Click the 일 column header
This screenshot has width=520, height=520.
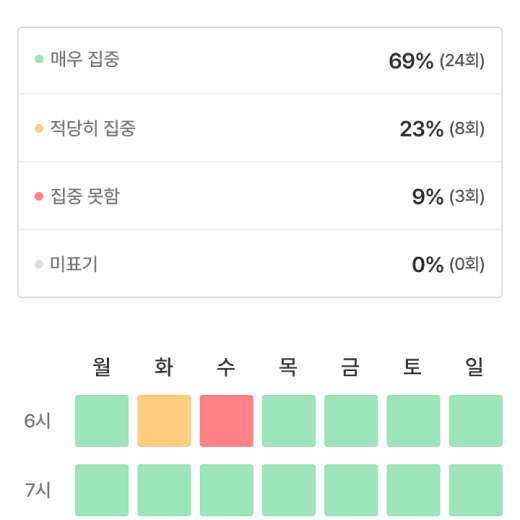pos(475,367)
